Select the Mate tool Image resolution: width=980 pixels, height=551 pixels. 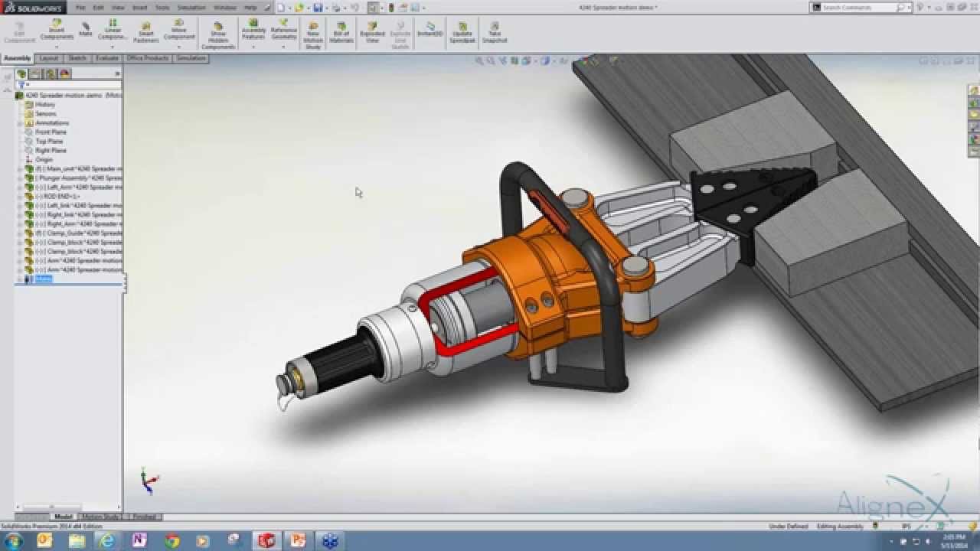pos(86,29)
